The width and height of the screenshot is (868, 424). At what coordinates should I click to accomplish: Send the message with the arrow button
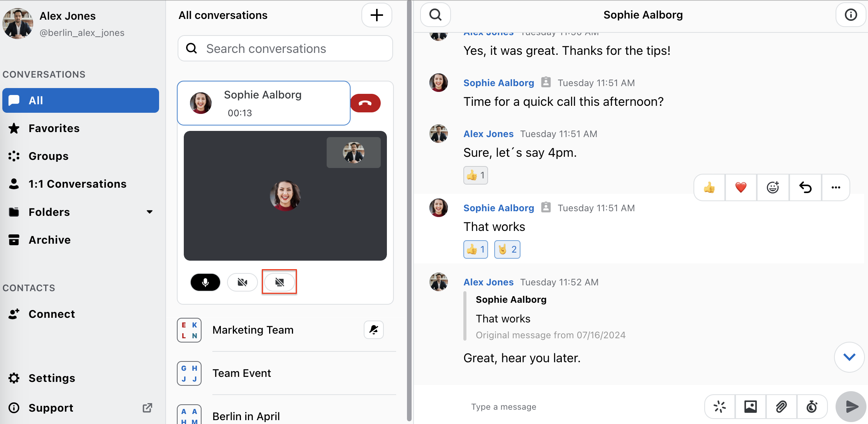pyautogui.click(x=851, y=407)
